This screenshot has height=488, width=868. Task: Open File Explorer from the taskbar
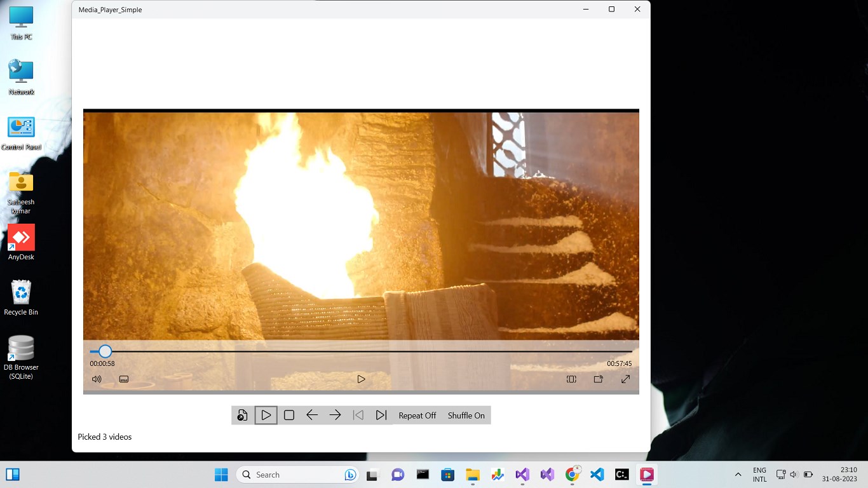click(473, 475)
